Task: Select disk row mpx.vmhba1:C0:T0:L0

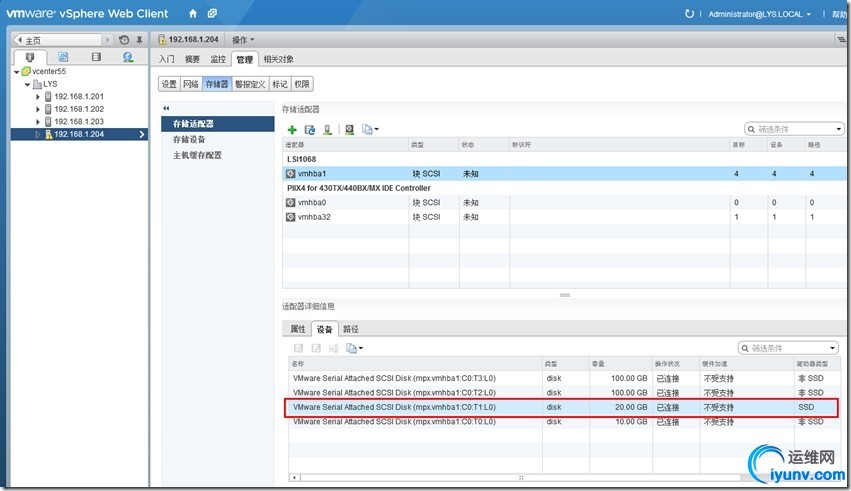Action: (x=564, y=422)
